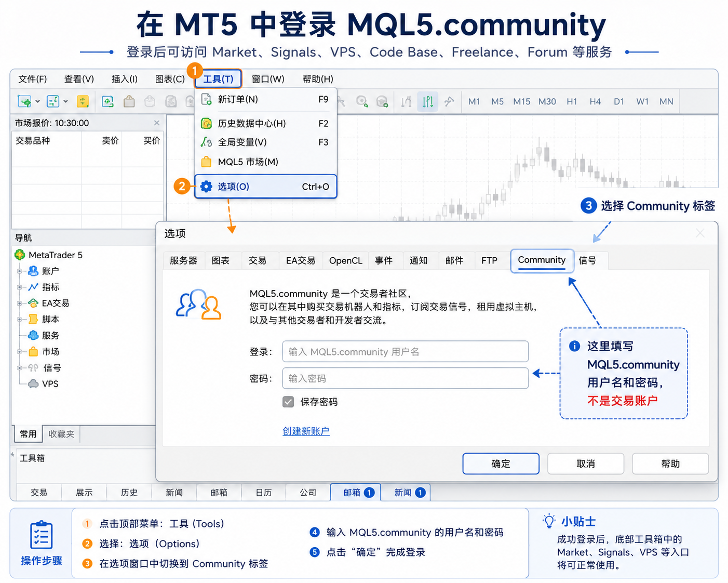Click the MQL5 市场(M) menu entry icon
Image resolution: width=728 pixels, height=583 pixels.
[206, 162]
